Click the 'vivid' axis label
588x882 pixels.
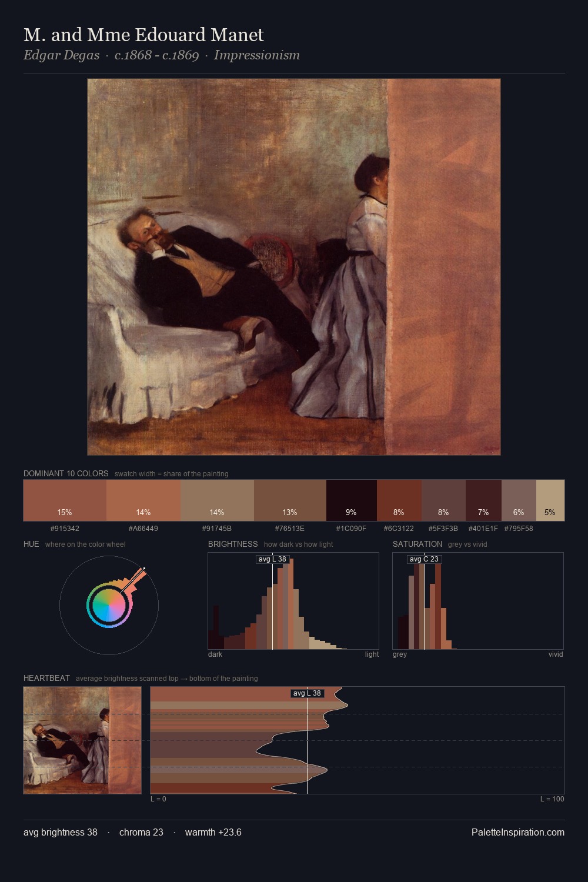tap(556, 654)
